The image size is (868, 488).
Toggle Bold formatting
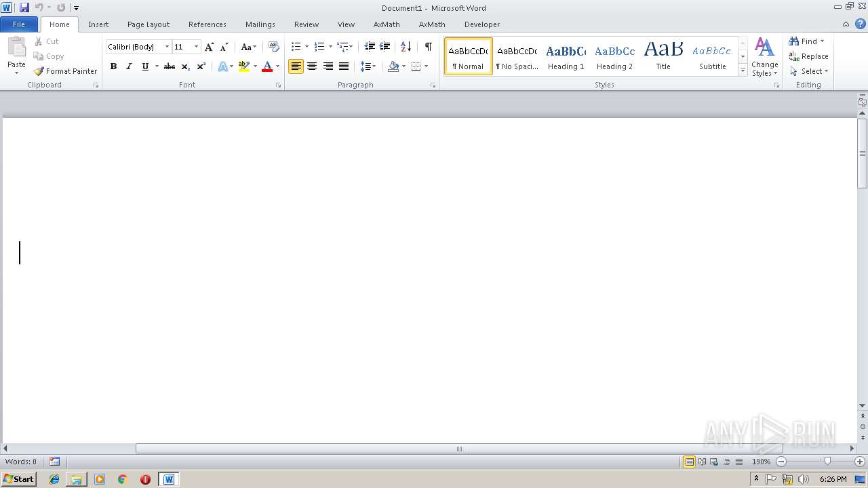click(x=113, y=66)
